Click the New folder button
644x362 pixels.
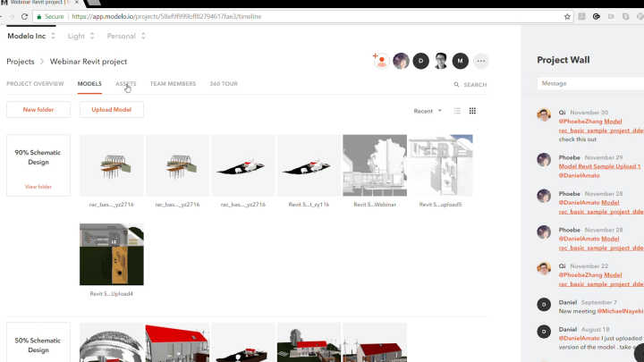(x=38, y=110)
